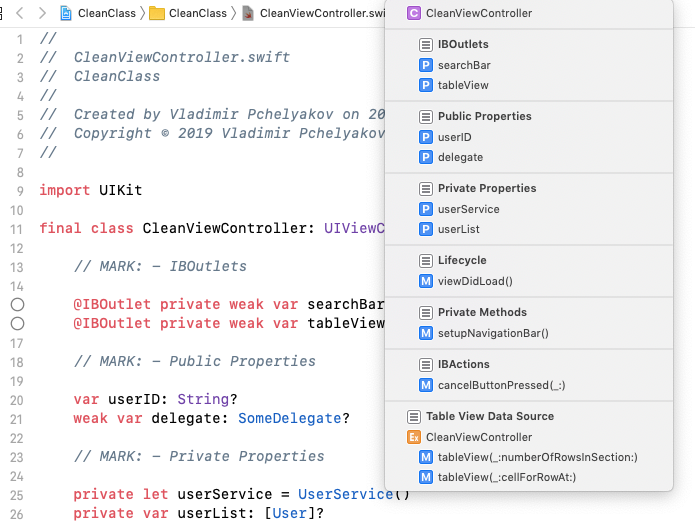This screenshot has height=523, width=695.
Task: Jump to setupNavigationBar() in the symbol list
Action: (493, 333)
